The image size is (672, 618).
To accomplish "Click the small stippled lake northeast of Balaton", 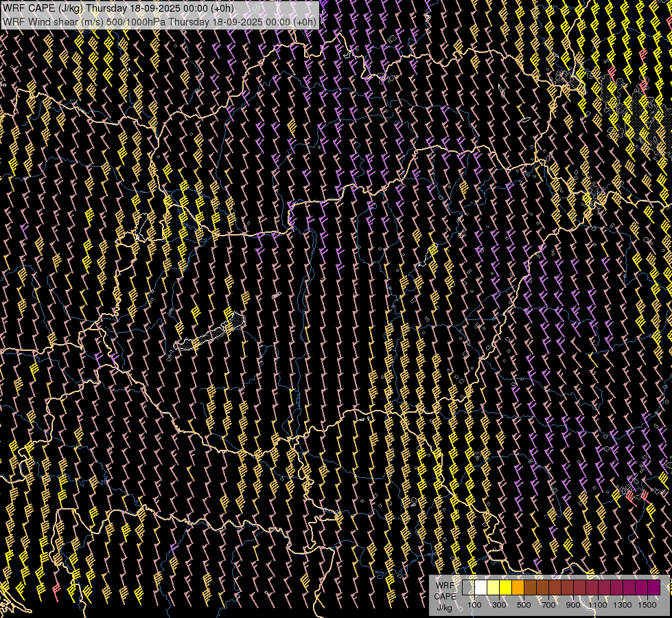I will click(237, 319).
